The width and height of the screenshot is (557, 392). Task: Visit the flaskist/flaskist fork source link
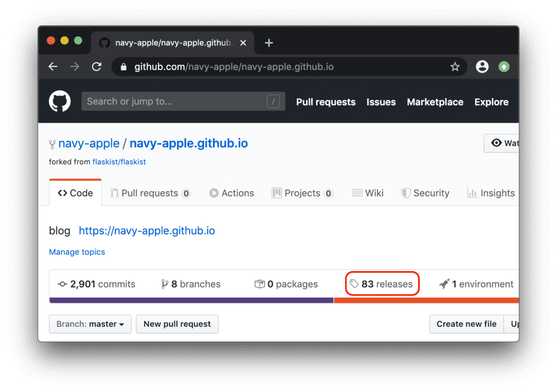(119, 161)
